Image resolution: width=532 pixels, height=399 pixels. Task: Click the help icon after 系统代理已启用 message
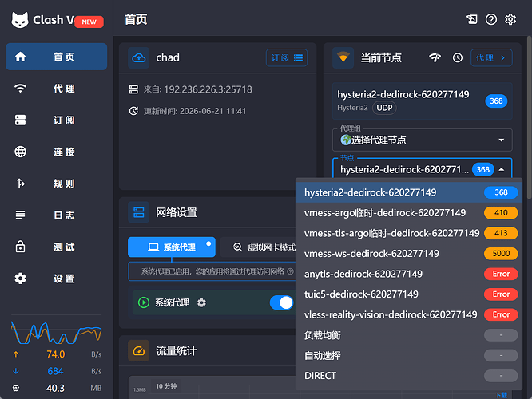pyautogui.click(x=290, y=271)
